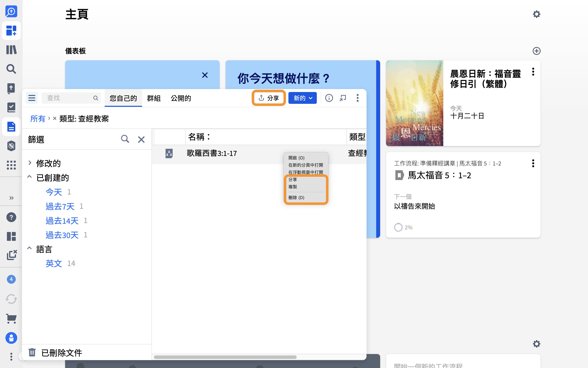
Task: Filter by 英文 language
Action: pyautogui.click(x=54, y=263)
